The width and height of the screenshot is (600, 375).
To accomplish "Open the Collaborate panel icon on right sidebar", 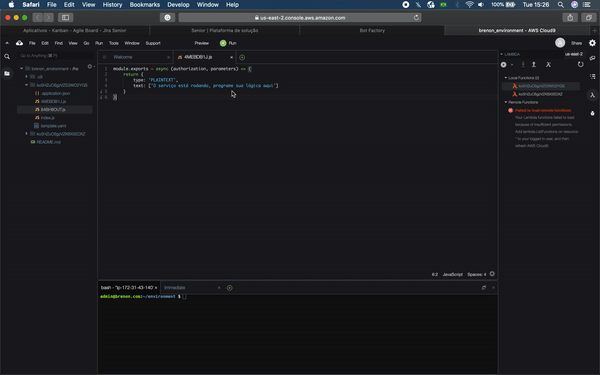I will point(592,58).
